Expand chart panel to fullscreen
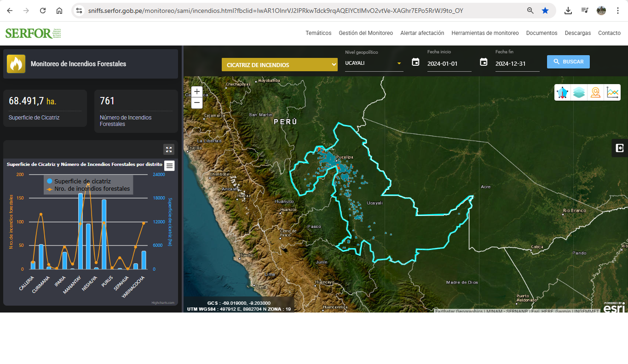 click(169, 149)
